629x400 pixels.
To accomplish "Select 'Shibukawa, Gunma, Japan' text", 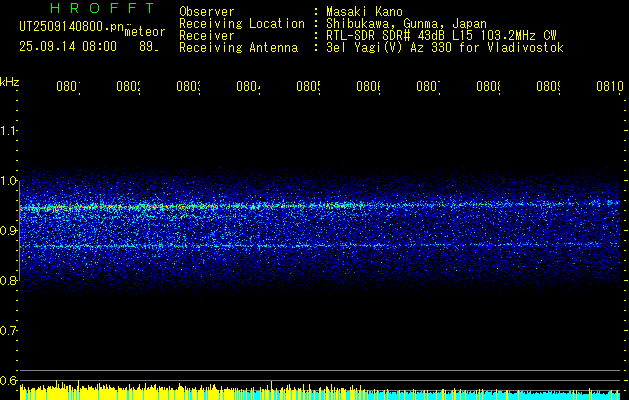I will point(406,24).
